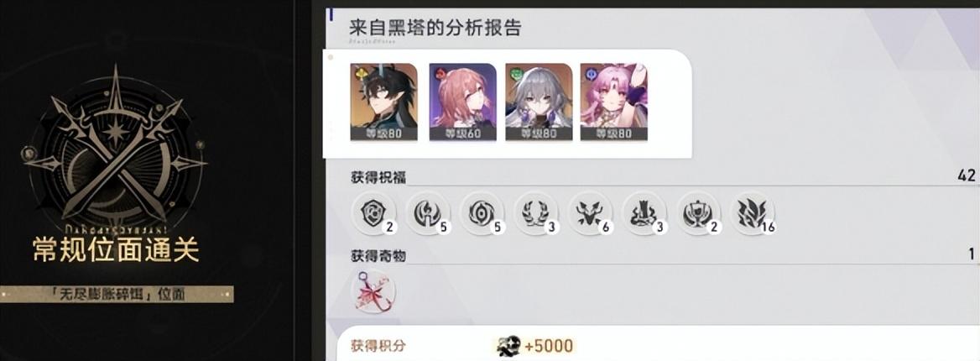This screenshot has height=361, width=980.
Task: Click the Abundance wreath blessing icon with count 3
Action: [x=535, y=213]
